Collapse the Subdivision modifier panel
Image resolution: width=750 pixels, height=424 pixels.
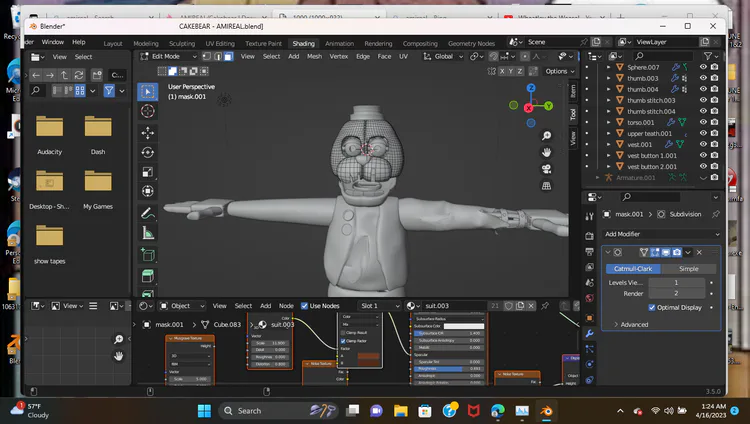[608, 252]
